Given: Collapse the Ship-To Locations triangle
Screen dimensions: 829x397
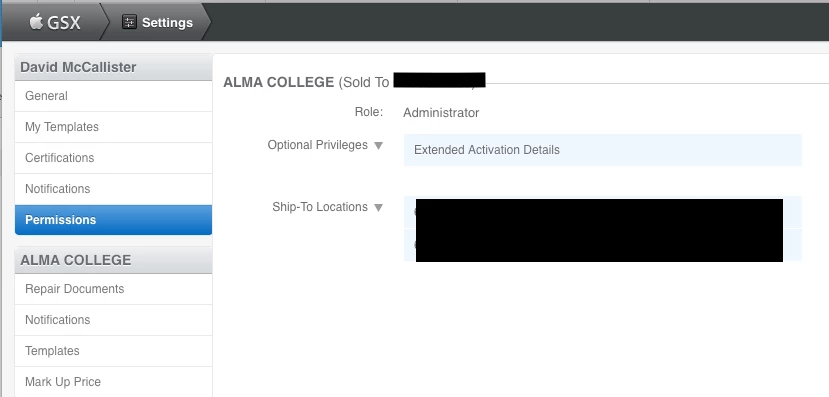Looking at the screenshot, I should click(378, 208).
